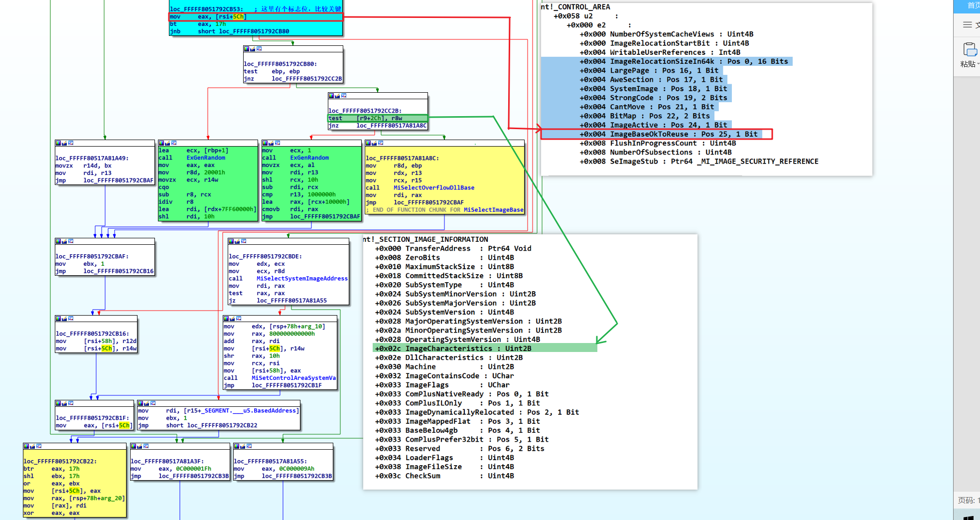Click 'jnz loc_FFFFF8051792CC2B' jump instruction
Image resolution: width=980 pixels, height=520 pixels.
click(292, 79)
